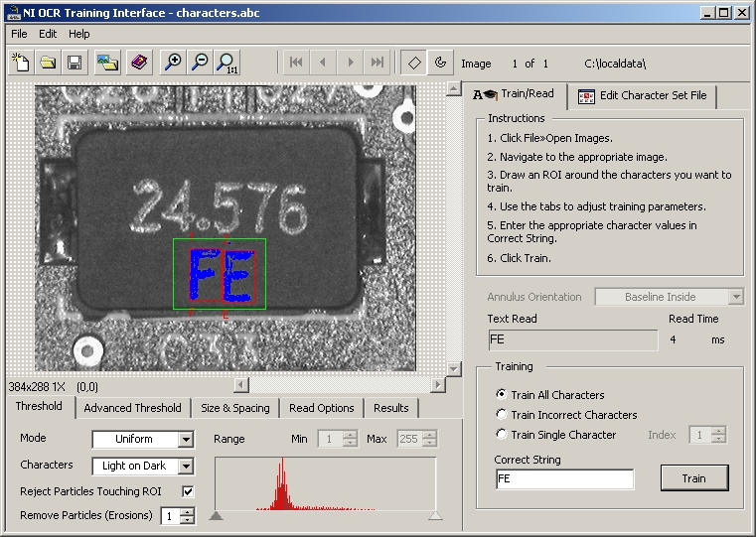
Task: Open the Annulus Orientation dropdown
Action: coord(670,297)
